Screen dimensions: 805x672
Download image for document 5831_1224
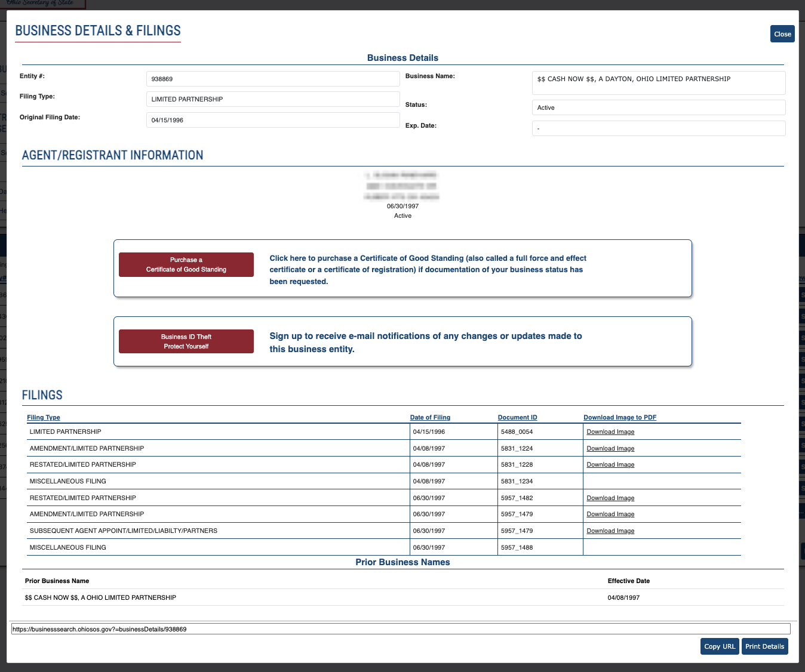[x=610, y=448]
